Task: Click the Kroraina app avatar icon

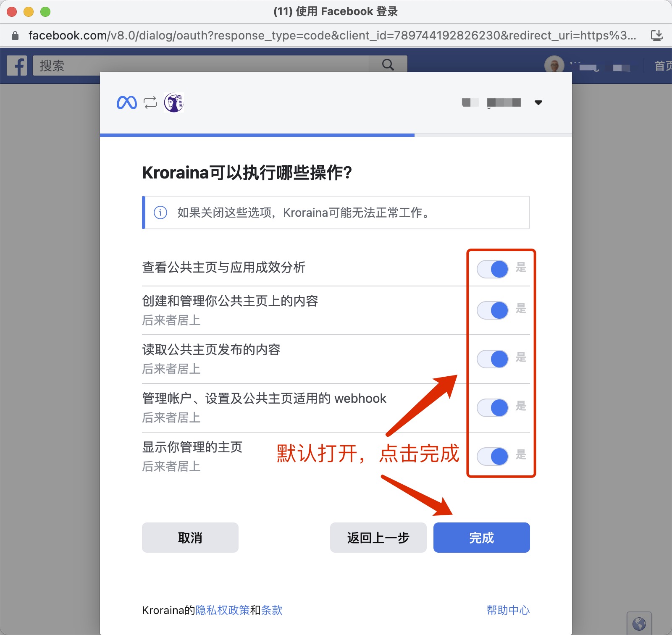Action: point(174,102)
